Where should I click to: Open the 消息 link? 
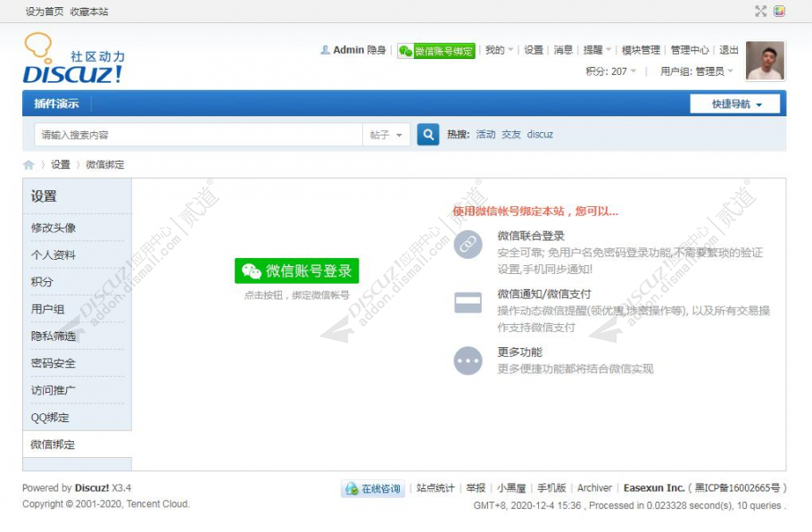click(563, 50)
